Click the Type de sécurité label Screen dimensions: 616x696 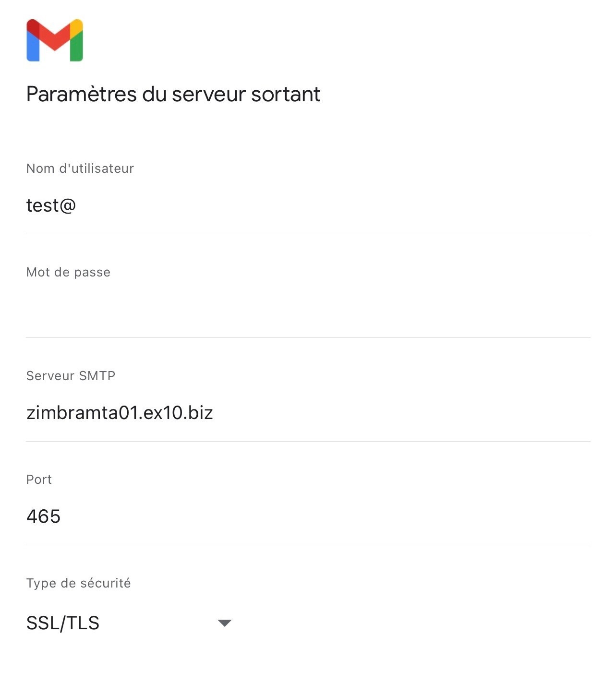click(79, 583)
